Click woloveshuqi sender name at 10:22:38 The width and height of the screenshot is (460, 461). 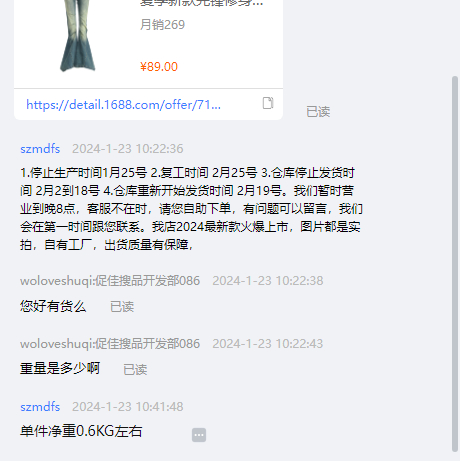110,281
